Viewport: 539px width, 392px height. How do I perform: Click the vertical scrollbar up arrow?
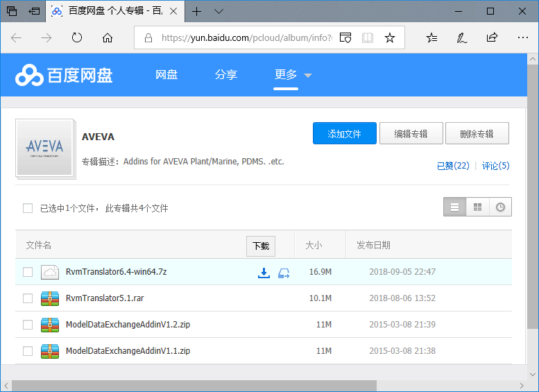point(533,59)
